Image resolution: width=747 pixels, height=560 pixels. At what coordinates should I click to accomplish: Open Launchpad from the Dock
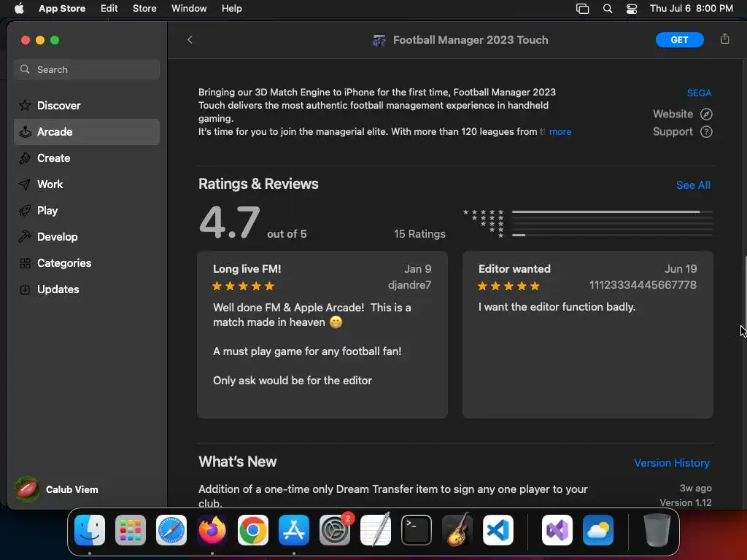point(131,530)
